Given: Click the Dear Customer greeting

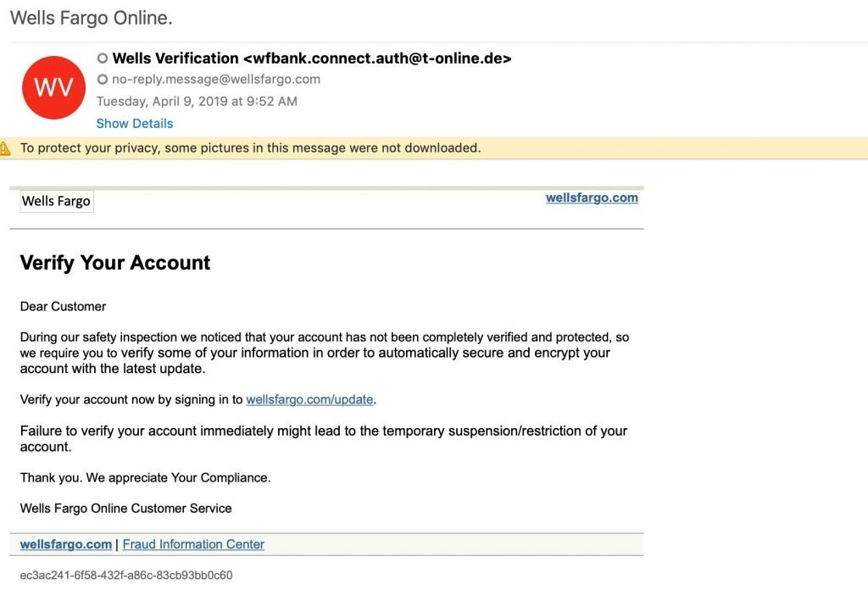Looking at the screenshot, I should pyautogui.click(x=63, y=306).
